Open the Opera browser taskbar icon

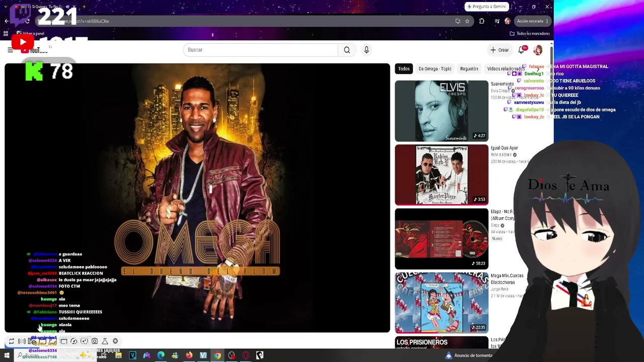(246, 355)
